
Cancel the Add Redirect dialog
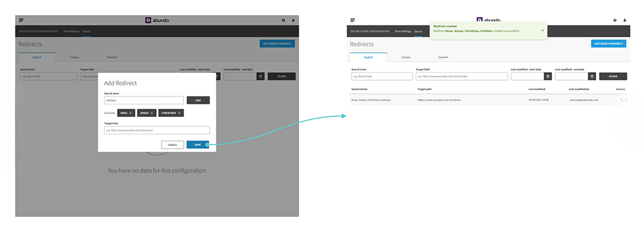[172, 144]
